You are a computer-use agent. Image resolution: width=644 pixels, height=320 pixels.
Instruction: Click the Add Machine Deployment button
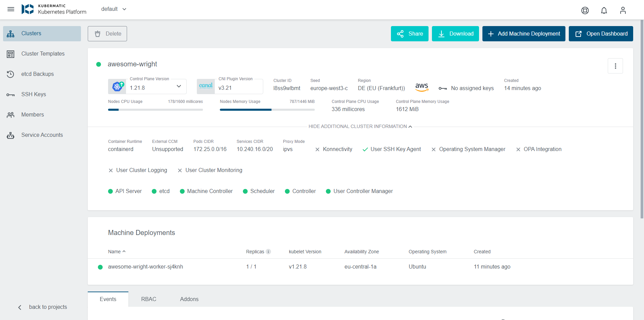click(x=523, y=34)
